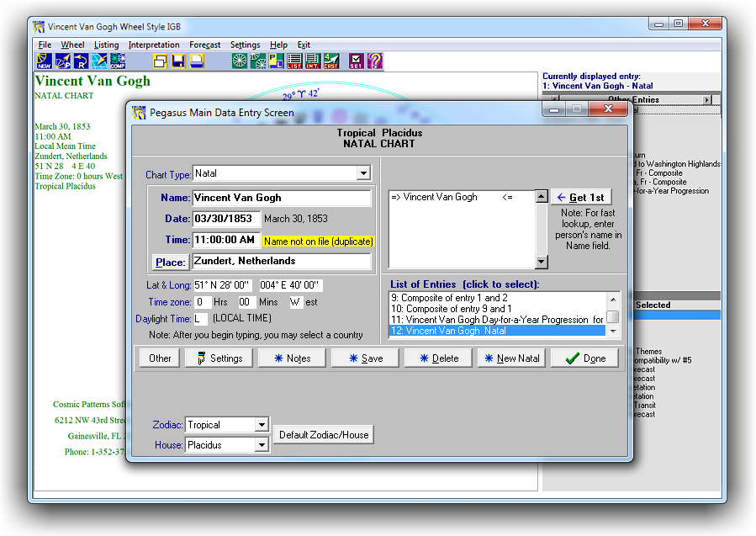Click the blue floppy disk save icon
756x536 pixels.
178,61
